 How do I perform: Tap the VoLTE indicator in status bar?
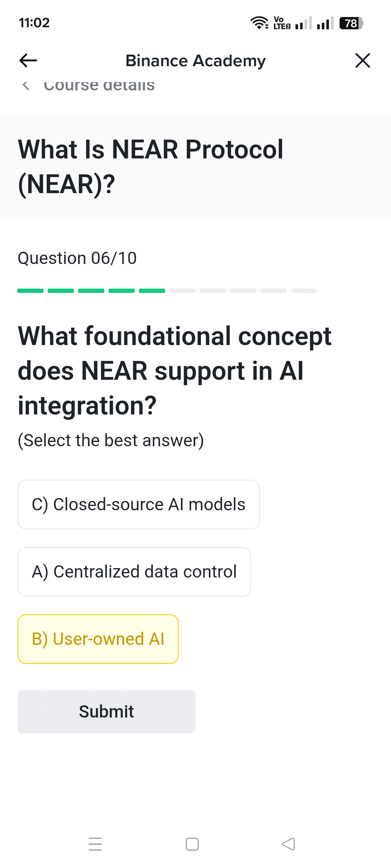click(x=282, y=23)
